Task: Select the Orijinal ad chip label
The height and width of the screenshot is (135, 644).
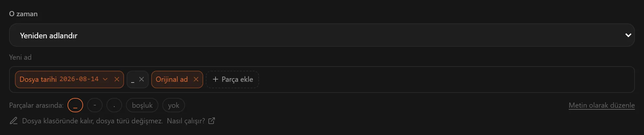Action: [172, 79]
